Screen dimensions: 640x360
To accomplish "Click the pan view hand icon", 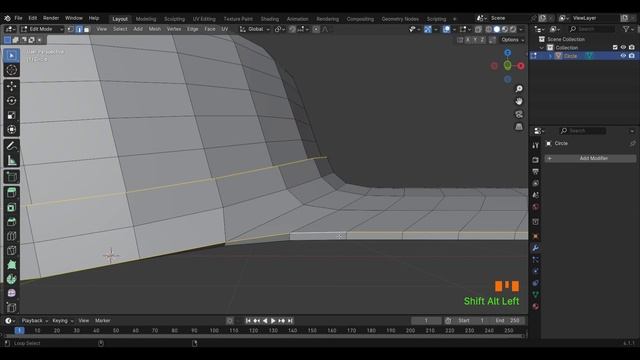I will 519,101.
